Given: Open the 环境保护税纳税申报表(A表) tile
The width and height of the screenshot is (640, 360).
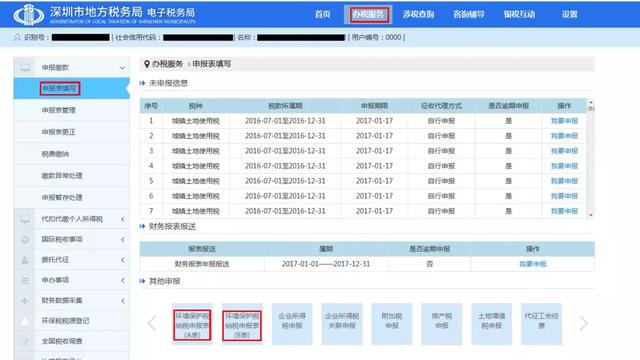Looking at the screenshot, I should [192, 325].
